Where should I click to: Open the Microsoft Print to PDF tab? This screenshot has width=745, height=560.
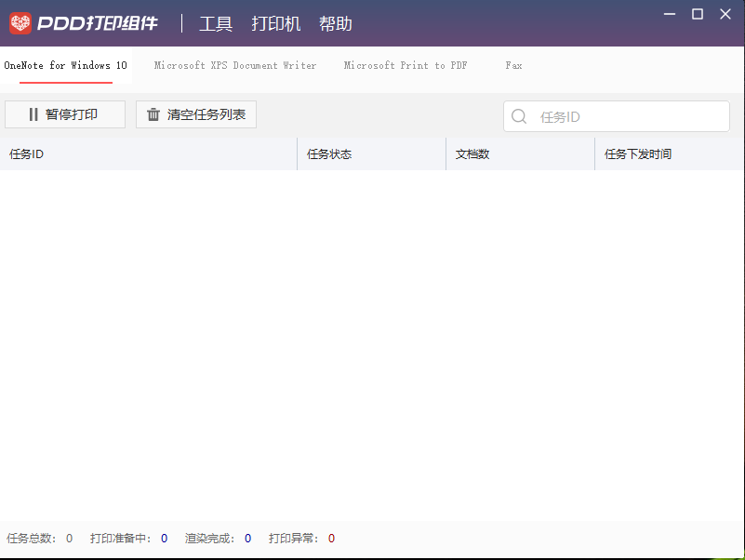[406, 66]
